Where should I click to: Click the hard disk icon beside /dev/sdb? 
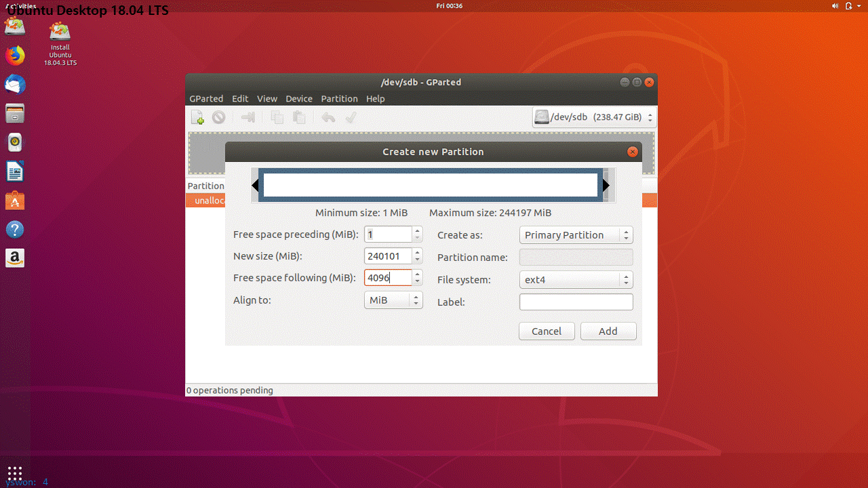[541, 117]
